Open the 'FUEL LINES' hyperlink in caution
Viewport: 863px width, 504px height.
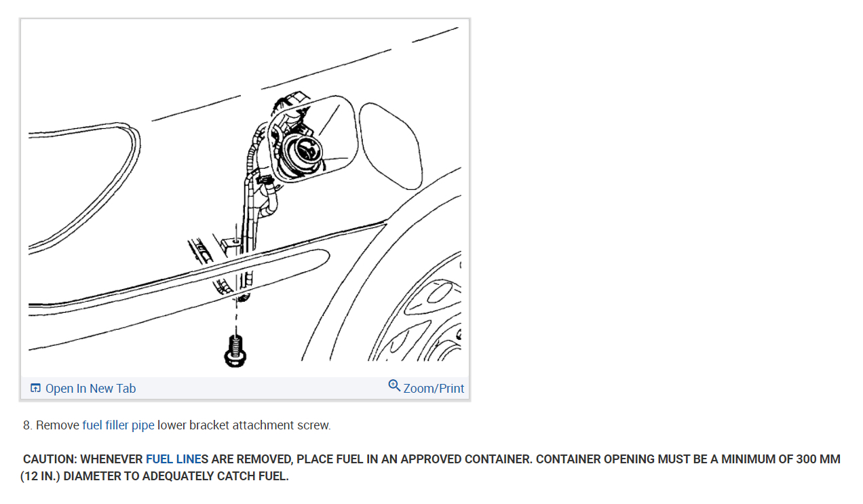174,459
